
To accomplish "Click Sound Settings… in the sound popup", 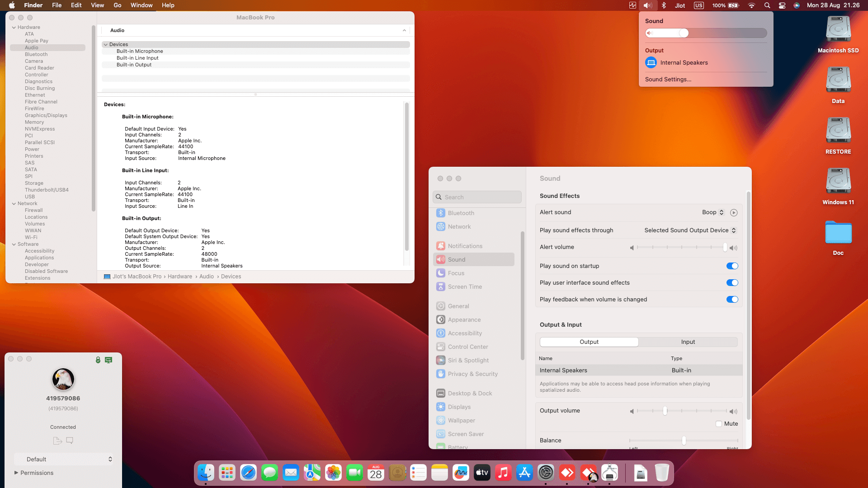I will (x=668, y=80).
